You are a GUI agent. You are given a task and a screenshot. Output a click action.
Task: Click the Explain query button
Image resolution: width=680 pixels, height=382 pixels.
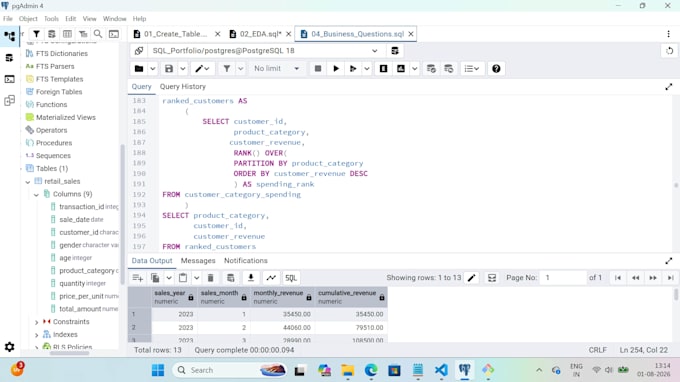coord(383,69)
